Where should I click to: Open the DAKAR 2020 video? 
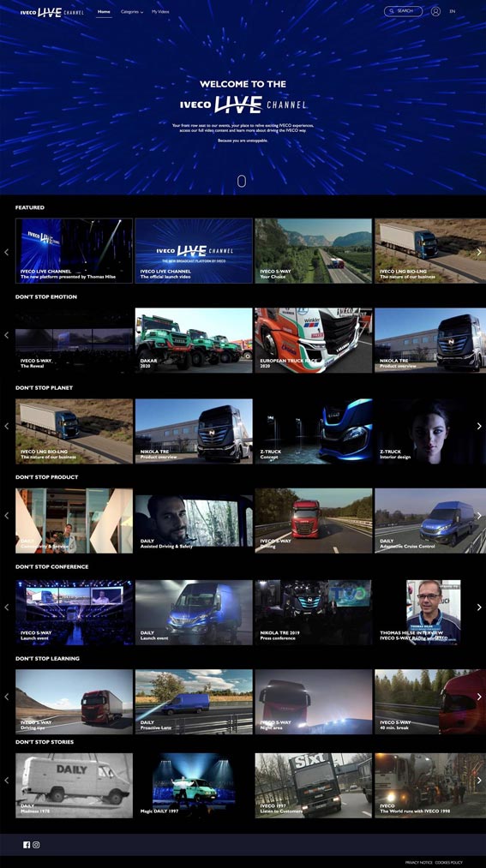(194, 340)
